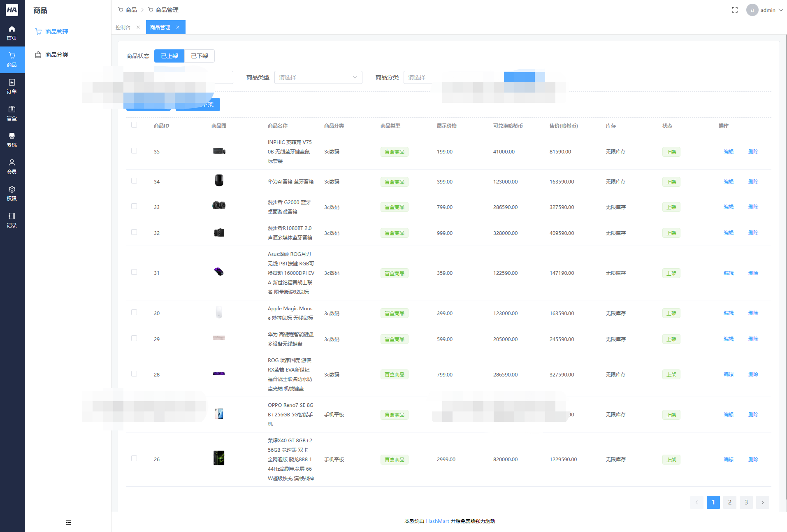Open the product image for item 33
This screenshot has height=532, width=787.
pos(219,205)
